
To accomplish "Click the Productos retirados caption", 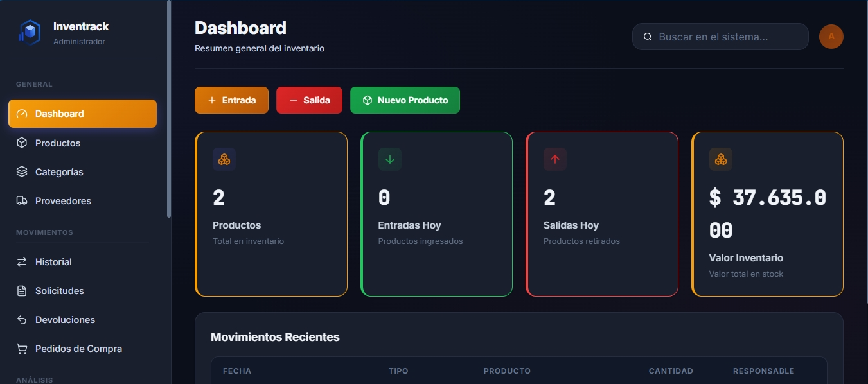I will [x=581, y=241].
